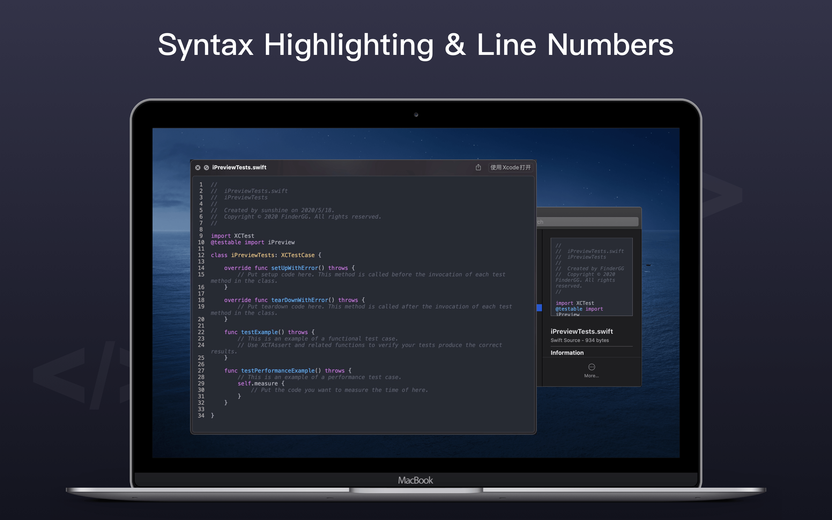Click the class iPreviewTests declaration line
This screenshot has height=520, width=832.
pyautogui.click(x=266, y=255)
